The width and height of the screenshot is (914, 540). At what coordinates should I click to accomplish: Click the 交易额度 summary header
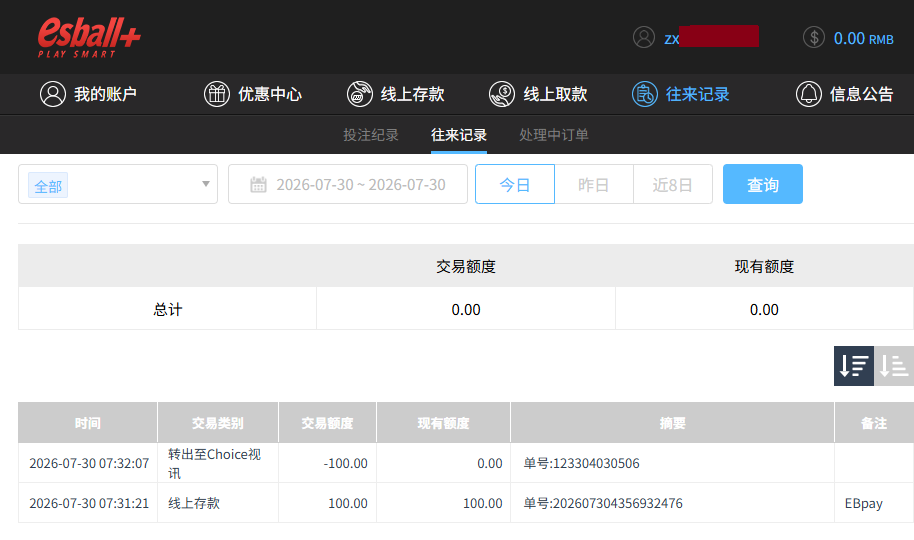[466, 266]
